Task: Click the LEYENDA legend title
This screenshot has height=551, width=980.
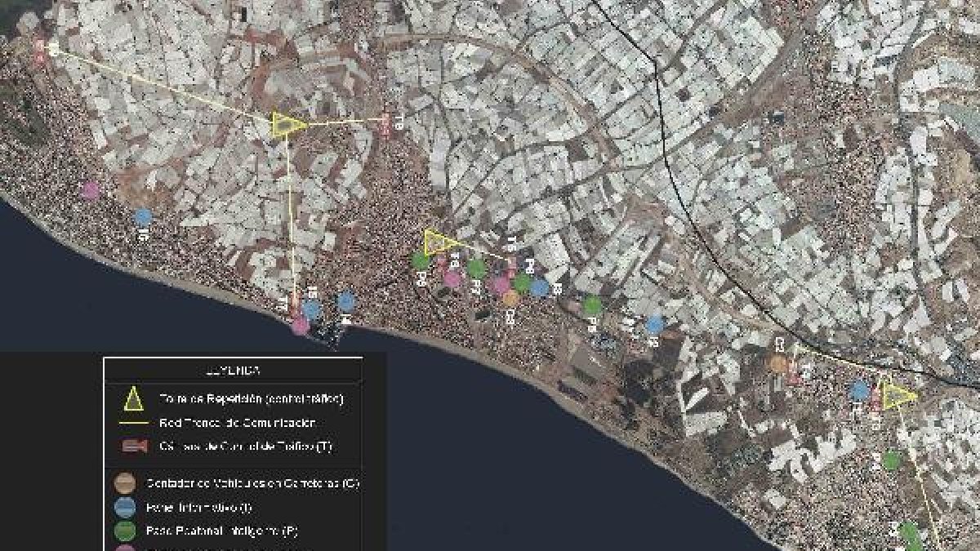Action: (x=233, y=370)
